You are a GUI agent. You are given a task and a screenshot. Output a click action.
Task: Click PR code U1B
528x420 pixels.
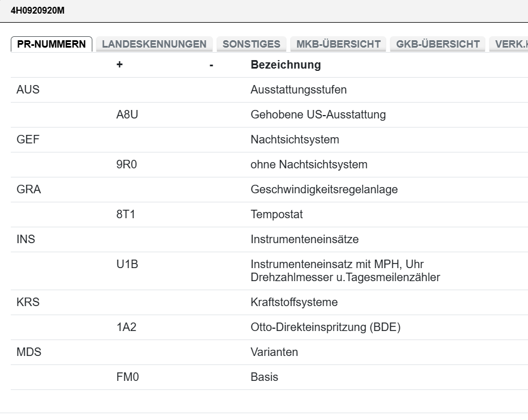pyautogui.click(x=127, y=264)
